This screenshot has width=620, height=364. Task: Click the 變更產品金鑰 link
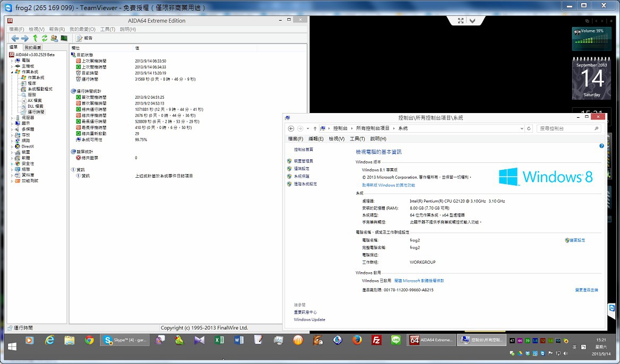pos(587,290)
